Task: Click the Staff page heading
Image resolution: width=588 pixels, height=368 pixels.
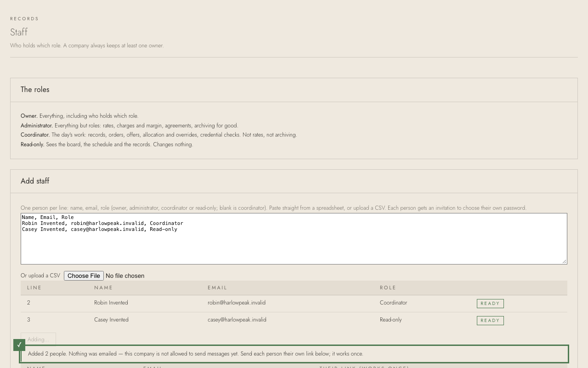Action: tap(19, 32)
